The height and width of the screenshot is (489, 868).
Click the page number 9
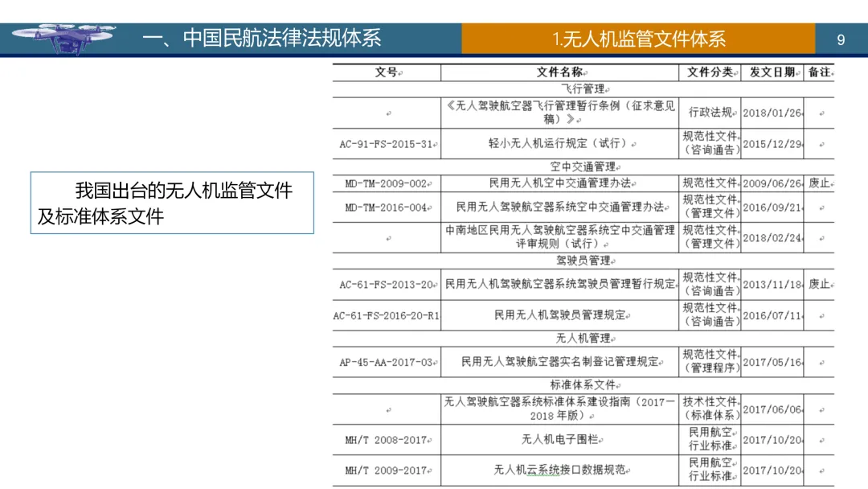point(841,40)
